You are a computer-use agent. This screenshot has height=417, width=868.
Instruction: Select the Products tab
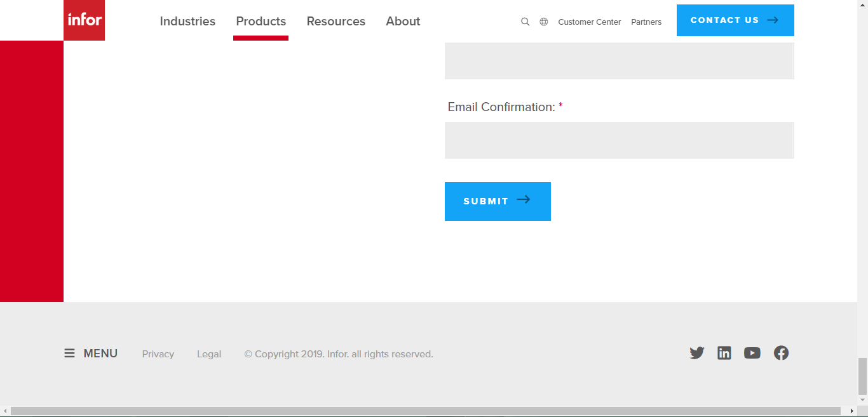click(261, 21)
